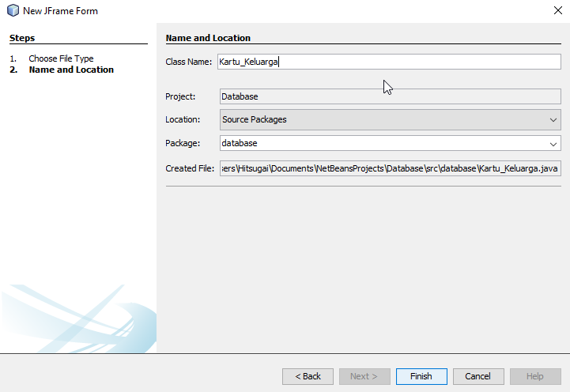Screen dimensions: 570x392
Task: Click the Name and Location panel heading
Action: click(208, 38)
